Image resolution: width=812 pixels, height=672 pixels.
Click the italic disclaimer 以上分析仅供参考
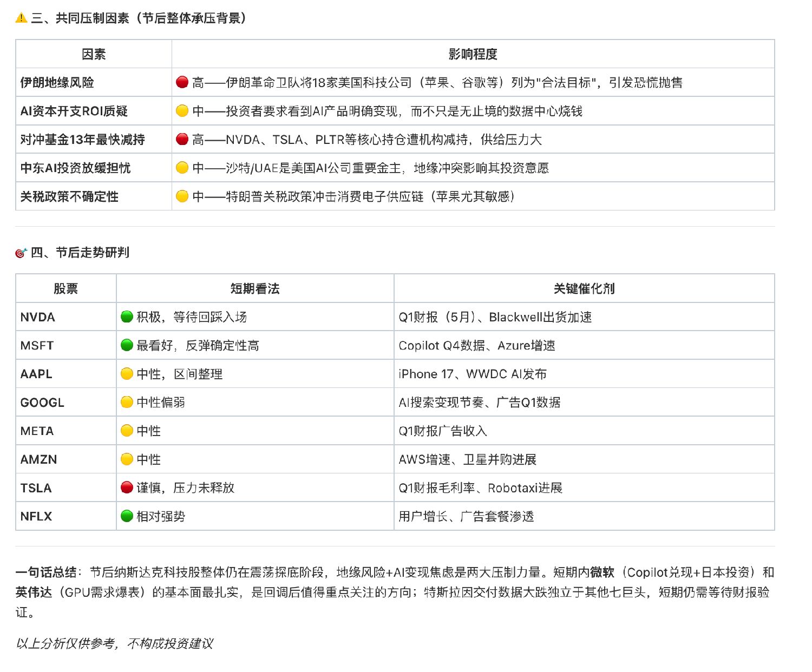click(65, 643)
